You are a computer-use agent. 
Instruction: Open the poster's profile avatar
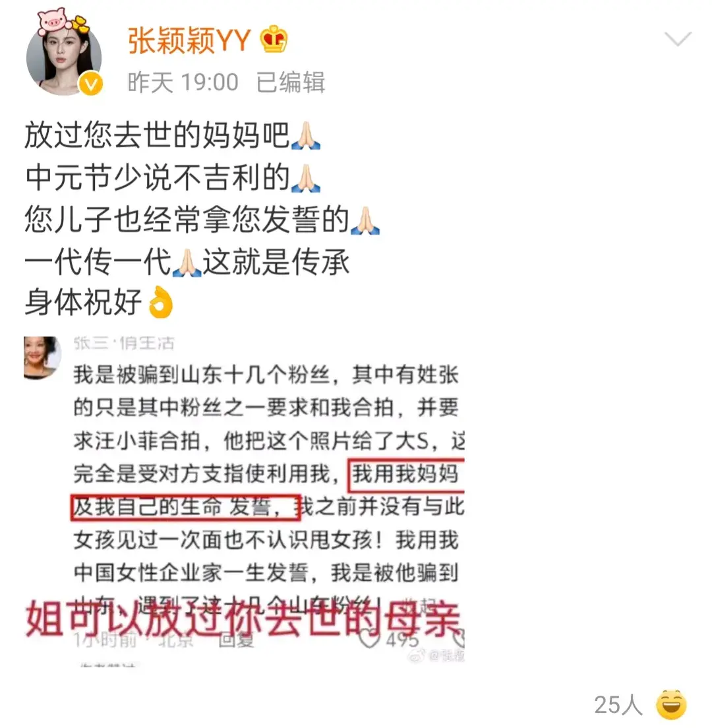pos(64,58)
